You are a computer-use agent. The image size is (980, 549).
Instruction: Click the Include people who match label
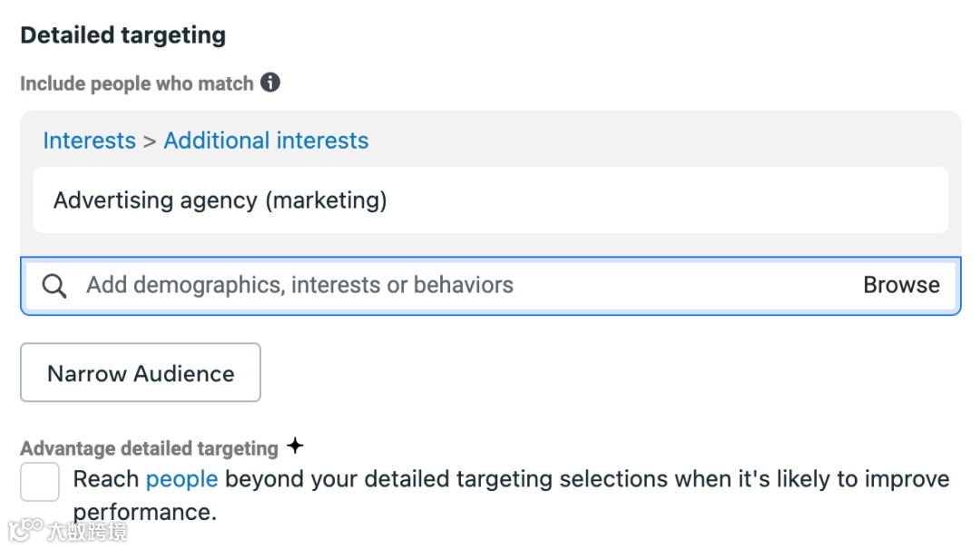(x=136, y=83)
